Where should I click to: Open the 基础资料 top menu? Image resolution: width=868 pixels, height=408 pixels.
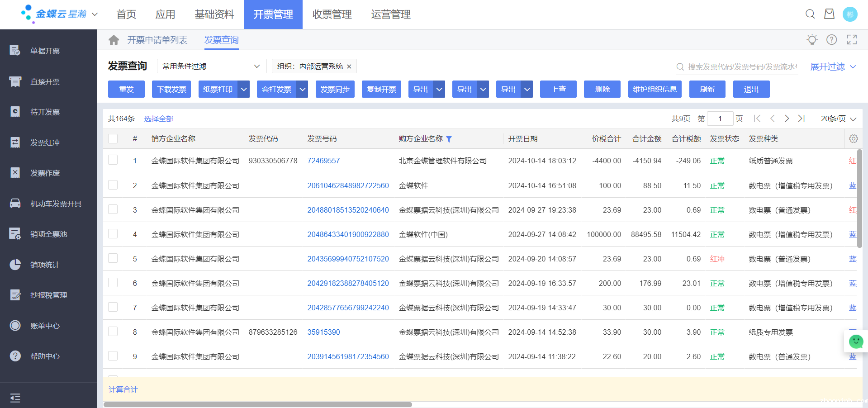click(214, 14)
